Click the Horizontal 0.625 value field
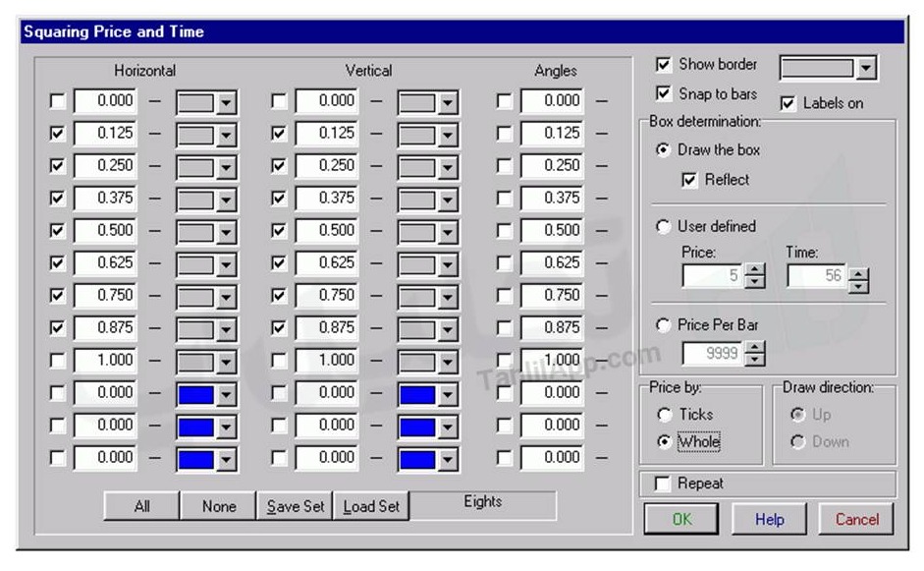The height and width of the screenshot is (571, 924). pos(105,263)
